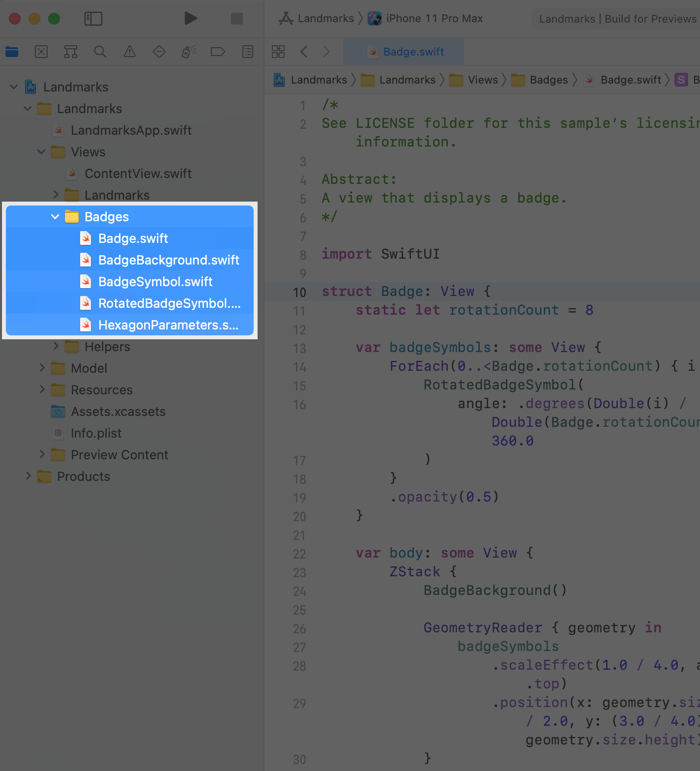Select the Badges folder row
The image size is (700, 771).
point(130,217)
